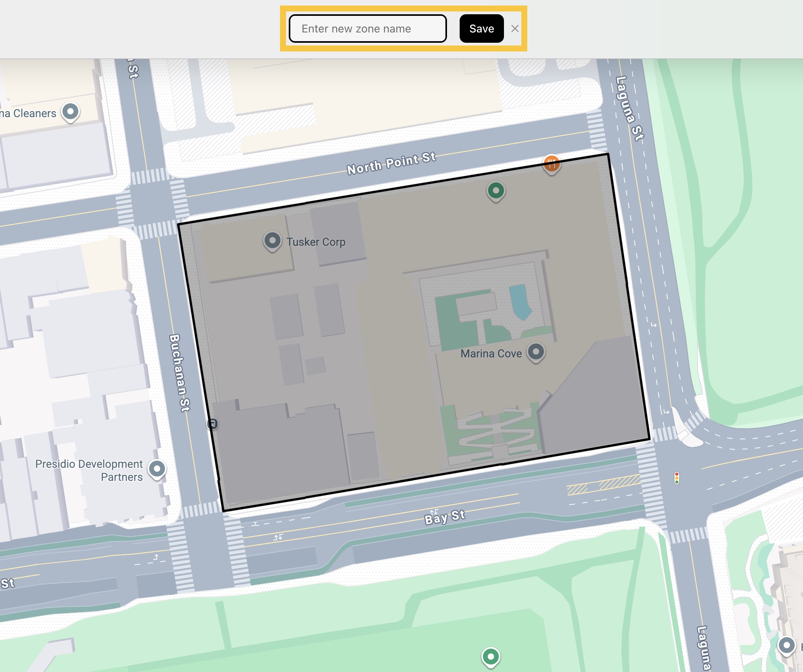Click the Presidio Development Partners label

89,470
